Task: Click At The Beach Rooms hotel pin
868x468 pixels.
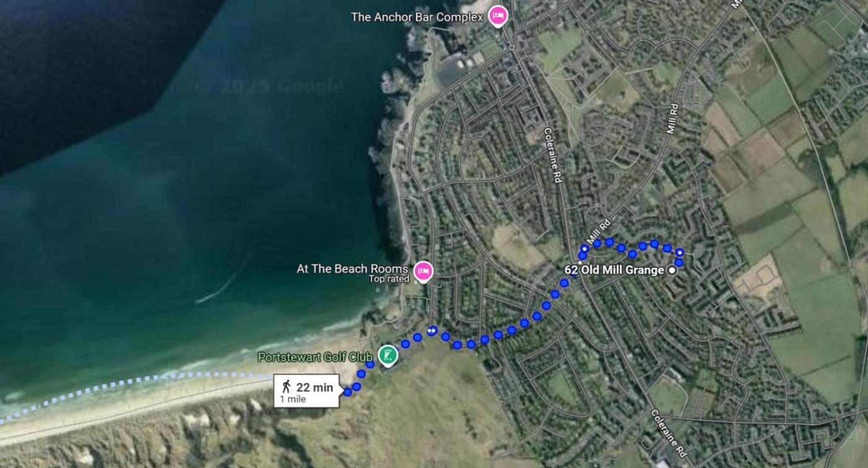Action: (423, 272)
